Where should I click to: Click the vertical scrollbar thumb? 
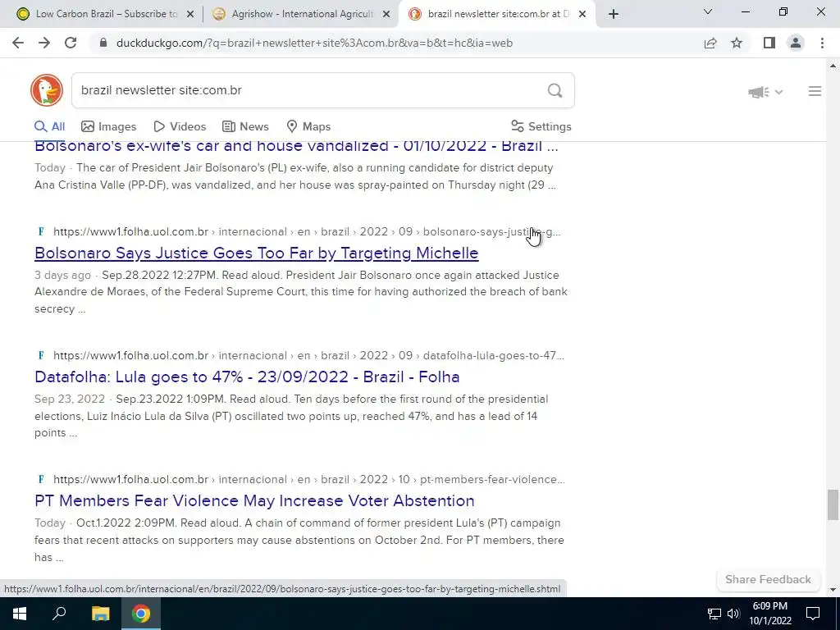(833, 504)
